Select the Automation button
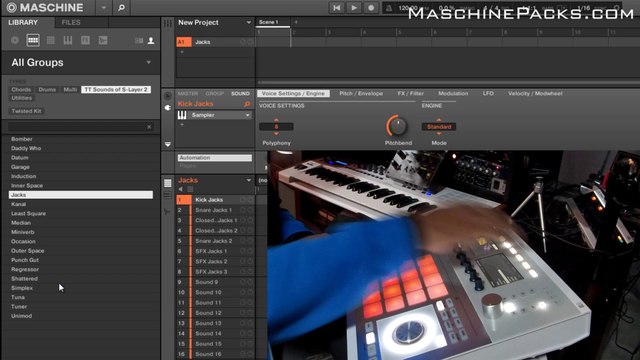This screenshot has width=640, height=360. 215,158
